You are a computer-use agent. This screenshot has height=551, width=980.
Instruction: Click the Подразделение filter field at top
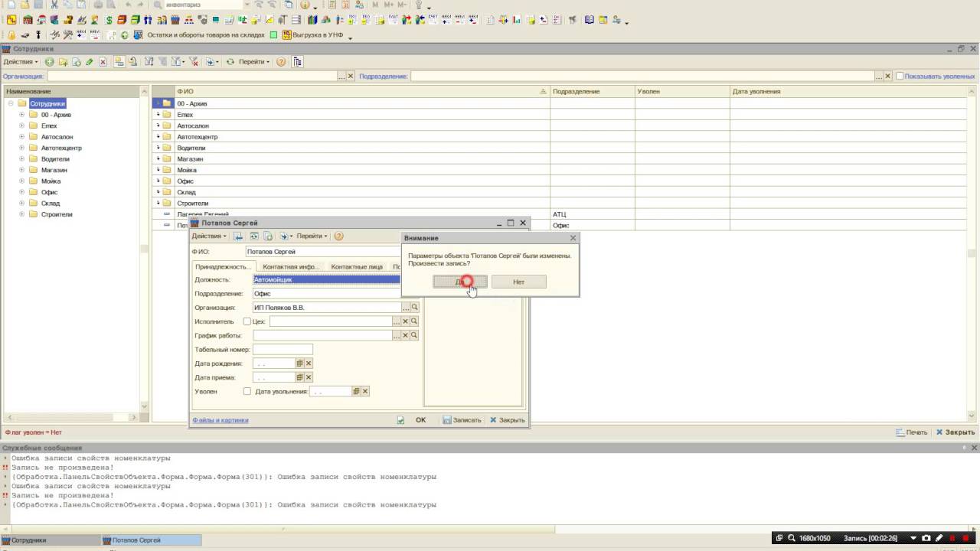pyautogui.click(x=643, y=76)
